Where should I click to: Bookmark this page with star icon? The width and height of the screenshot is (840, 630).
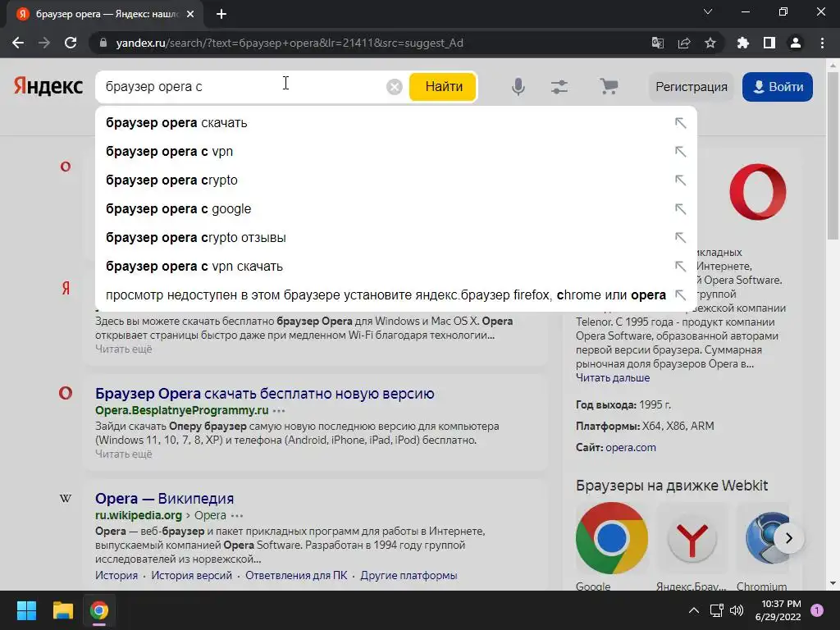point(710,43)
